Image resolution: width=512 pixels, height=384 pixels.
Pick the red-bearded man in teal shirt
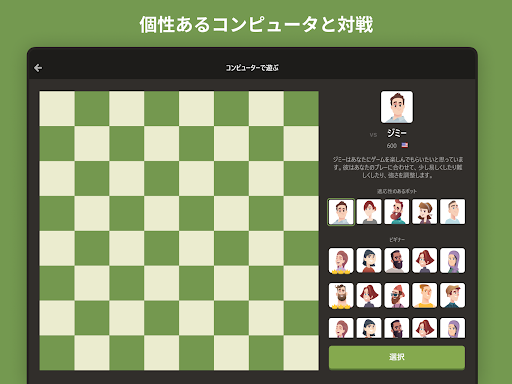pyautogui.click(x=397, y=212)
